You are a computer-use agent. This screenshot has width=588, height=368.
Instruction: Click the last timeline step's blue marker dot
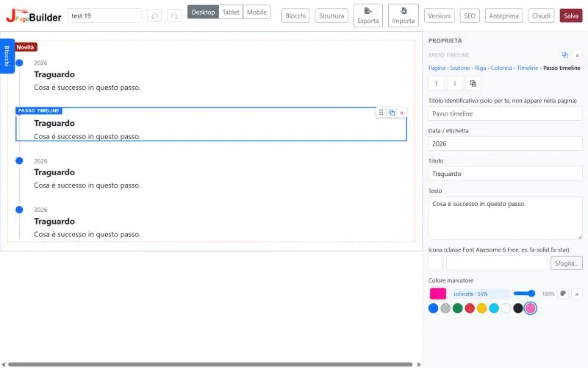pos(20,210)
